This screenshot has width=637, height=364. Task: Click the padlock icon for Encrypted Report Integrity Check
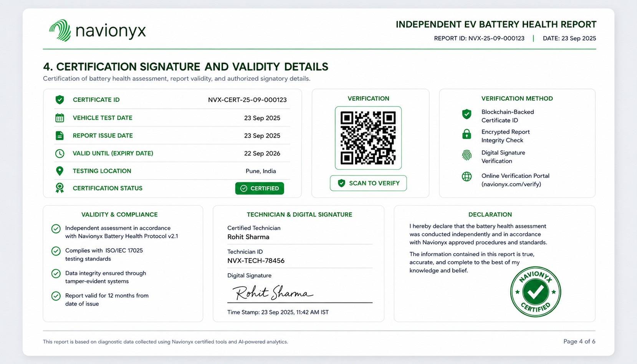click(x=467, y=134)
